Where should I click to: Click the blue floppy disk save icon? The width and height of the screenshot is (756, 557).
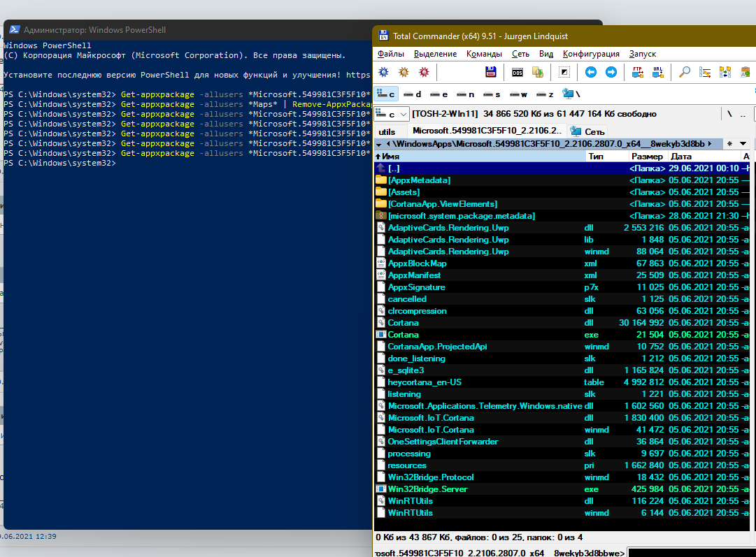tap(491, 72)
